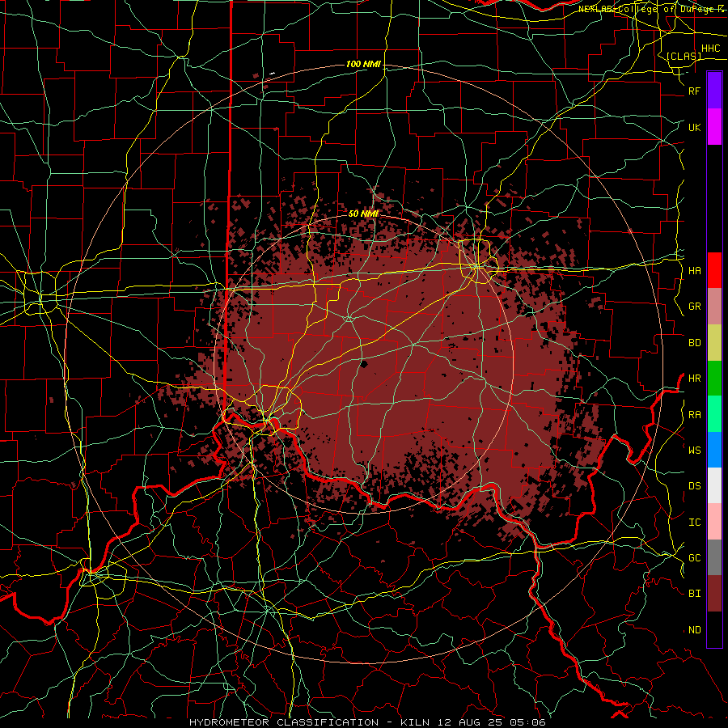The width and height of the screenshot is (728, 728).
Task: Click the "100 NMI" range ring label
Action: [363, 64]
